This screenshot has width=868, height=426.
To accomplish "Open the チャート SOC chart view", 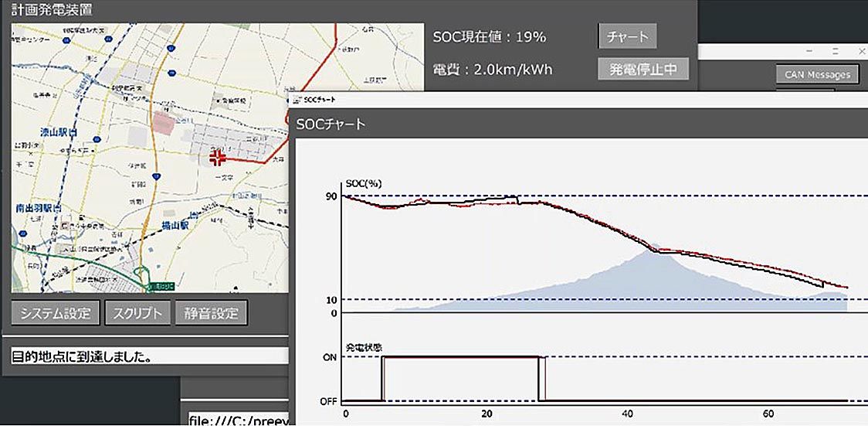I will tap(626, 36).
